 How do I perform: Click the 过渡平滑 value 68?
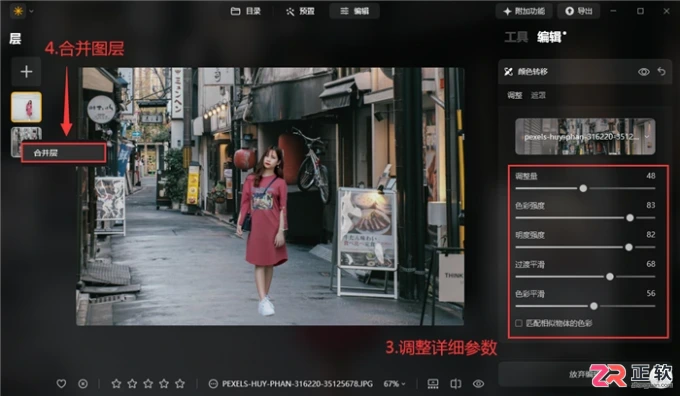651,264
